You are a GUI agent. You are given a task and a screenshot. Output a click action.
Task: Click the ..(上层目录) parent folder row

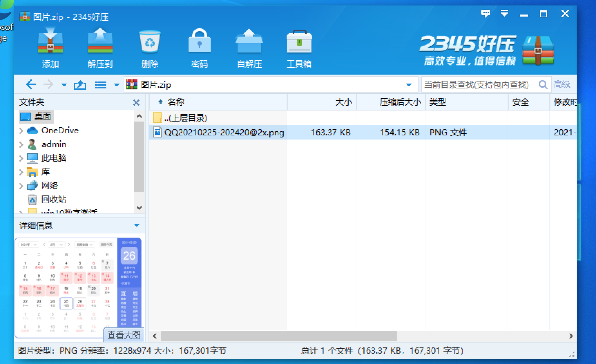363,118
